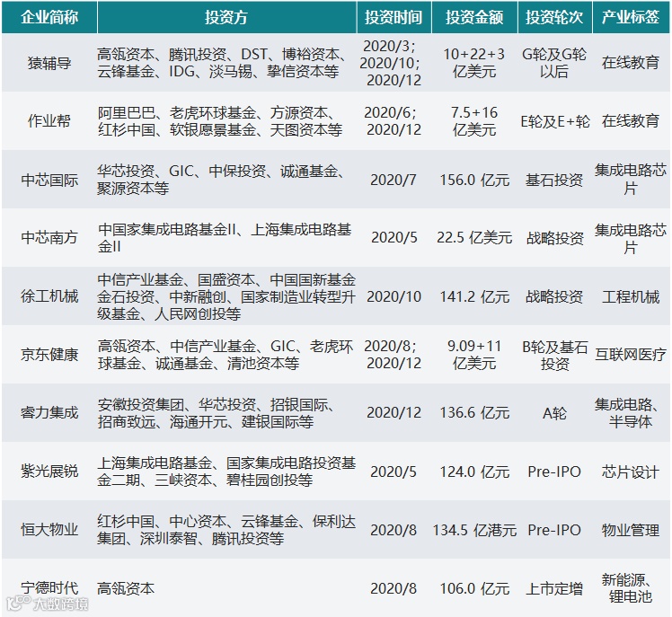Image resolution: width=672 pixels, height=617 pixels.
Task: Click 在线教育 in the 猿辅导 row
Action: tap(631, 63)
